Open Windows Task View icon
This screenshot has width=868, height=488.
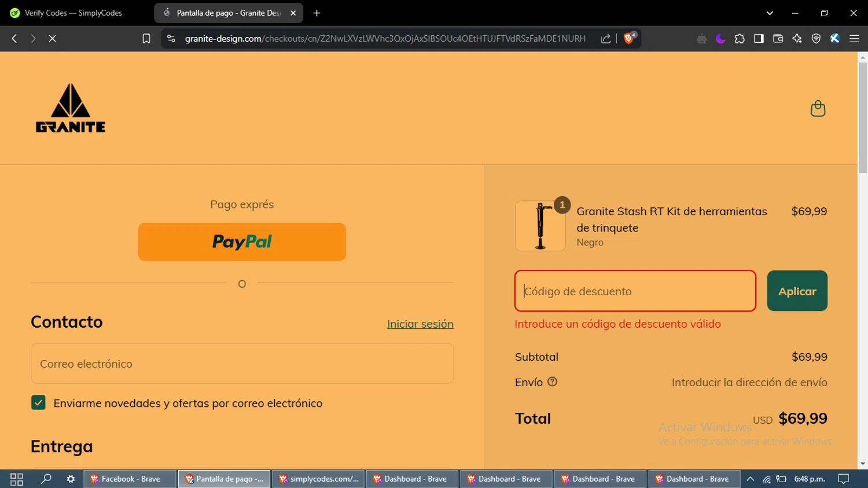point(17,479)
